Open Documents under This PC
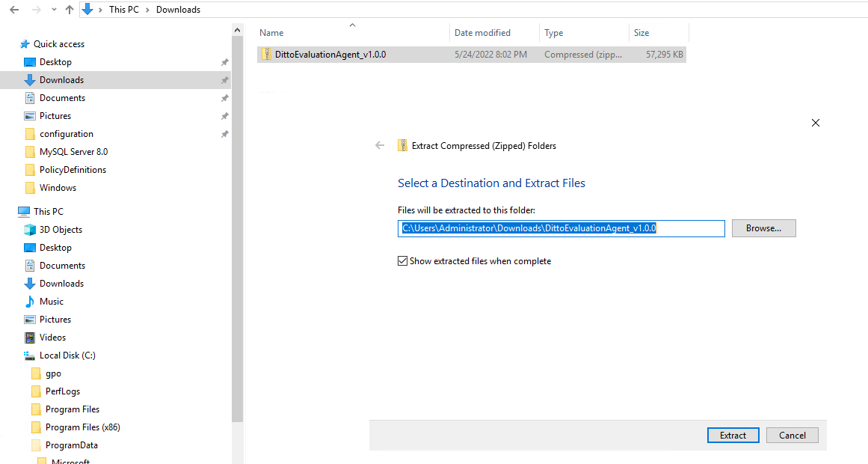This screenshot has width=868, height=464. pyautogui.click(x=62, y=266)
